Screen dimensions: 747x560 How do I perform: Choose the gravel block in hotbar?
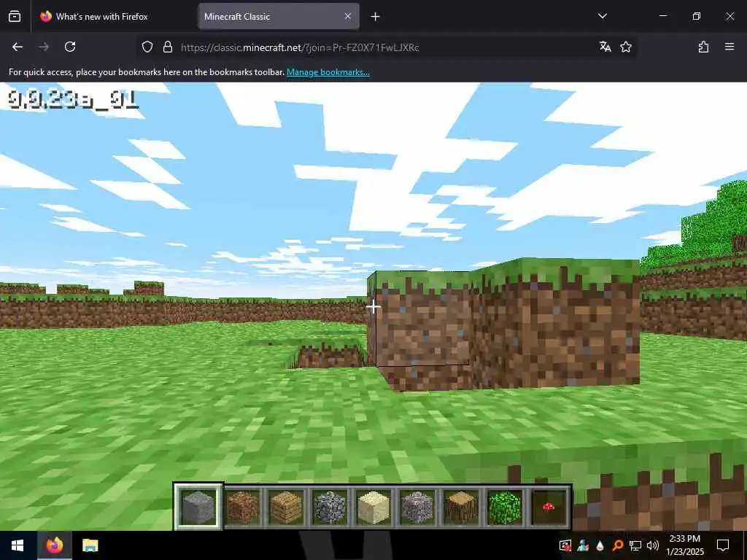417,507
